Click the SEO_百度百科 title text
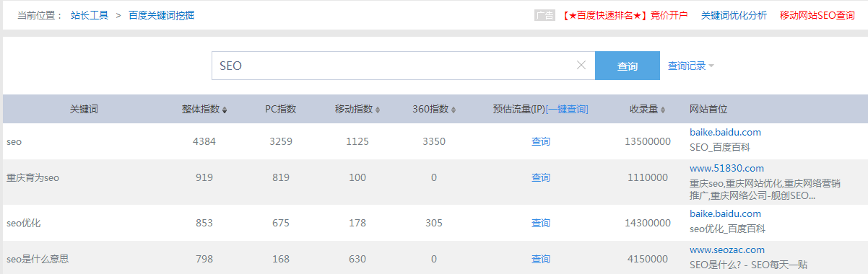868x274 pixels. (x=720, y=147)
